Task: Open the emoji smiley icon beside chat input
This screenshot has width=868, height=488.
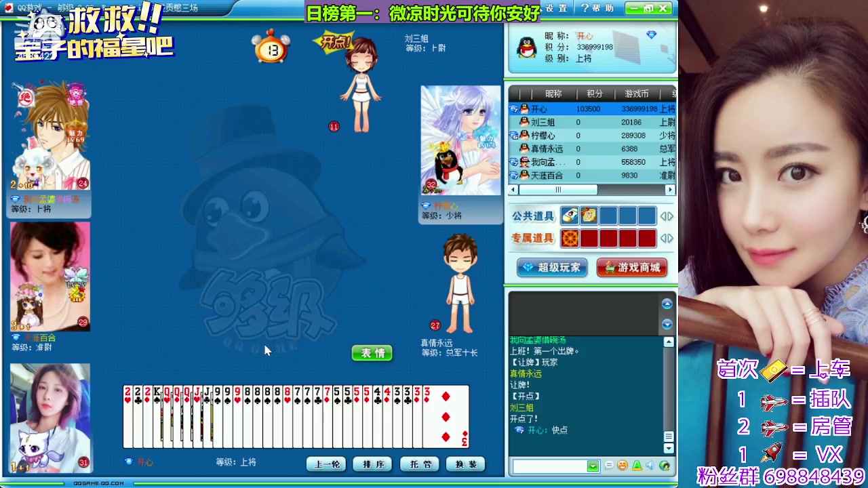Action: 623,466
